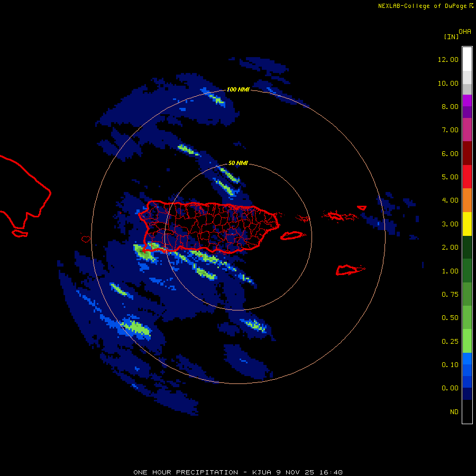This screenshot has width=476, height=476.
Task: Click the dark maroon legend color block
Action: tap(467, 153)
